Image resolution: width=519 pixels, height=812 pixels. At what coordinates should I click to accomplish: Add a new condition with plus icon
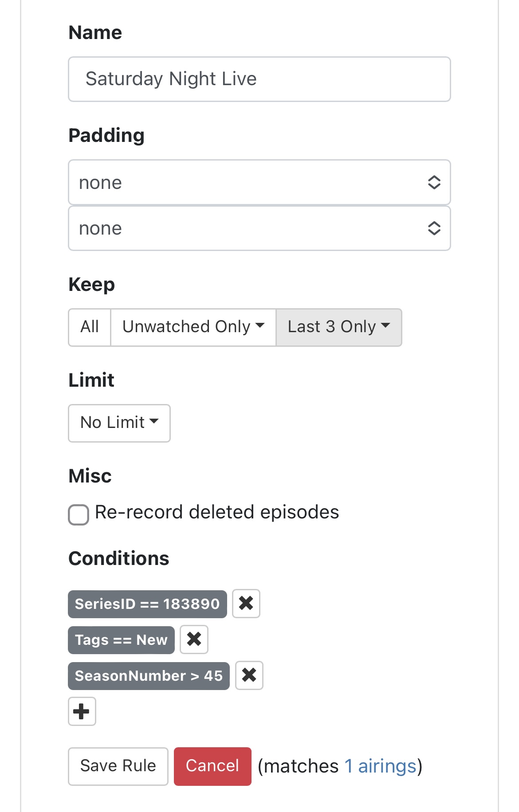point(82,711)
